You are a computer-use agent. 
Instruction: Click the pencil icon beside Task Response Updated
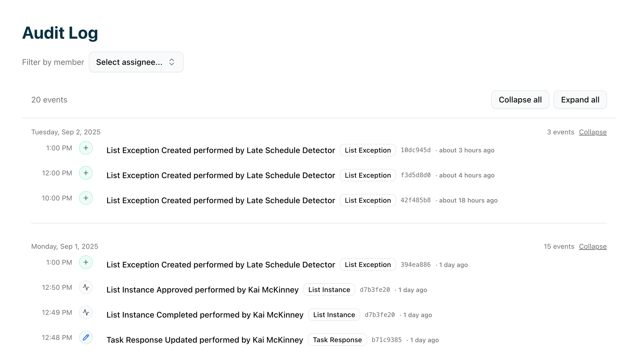point(86,337)
